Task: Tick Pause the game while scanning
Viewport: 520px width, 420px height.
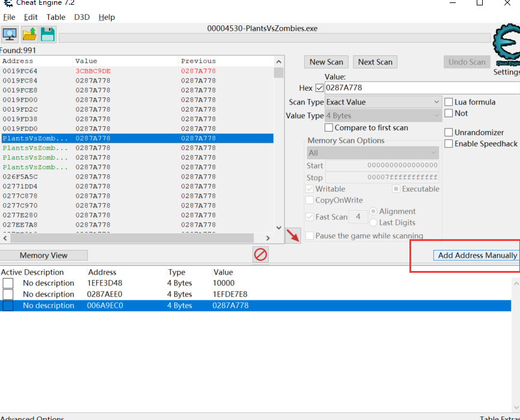Action: tap(310, 236)
